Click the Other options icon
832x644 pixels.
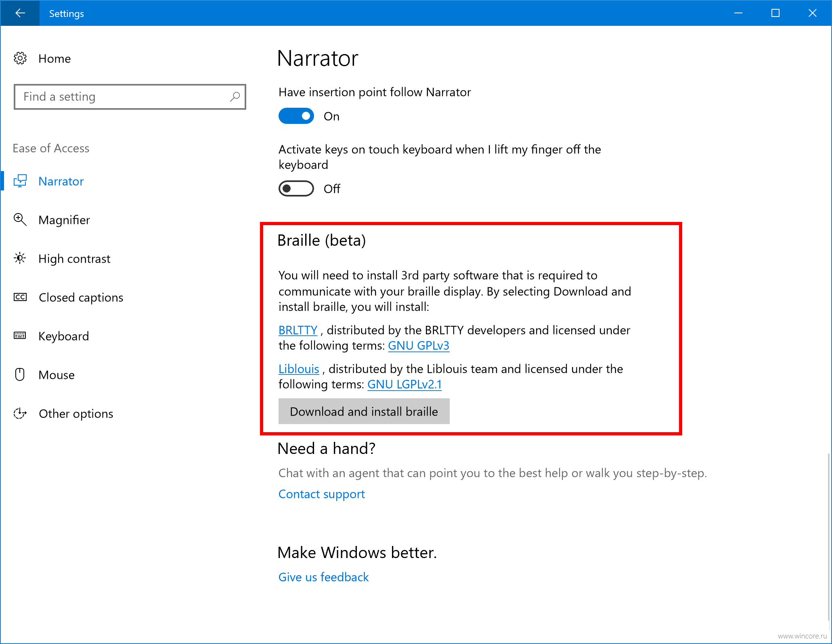coord(20,414)
